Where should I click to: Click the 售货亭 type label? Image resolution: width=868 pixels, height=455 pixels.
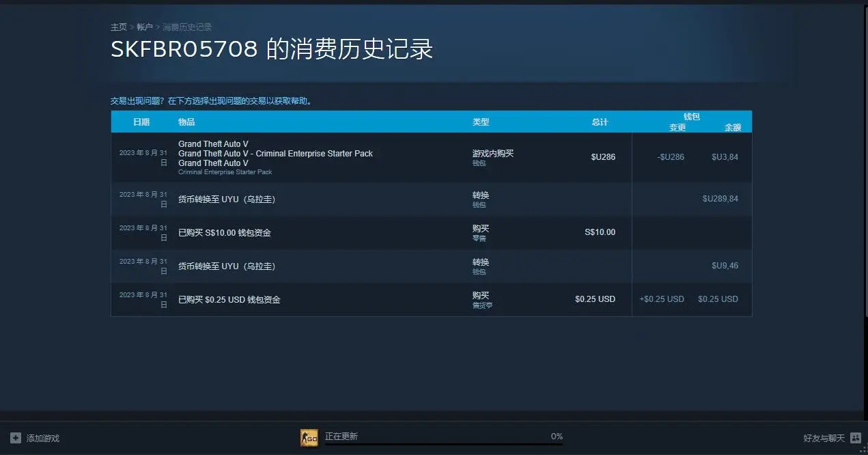coord(482,306)
